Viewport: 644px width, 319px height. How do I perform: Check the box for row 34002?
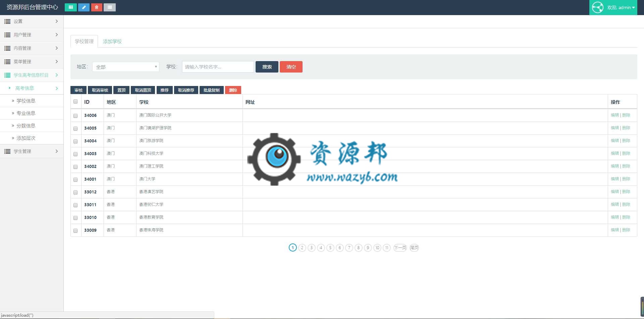tap(75, 167)
